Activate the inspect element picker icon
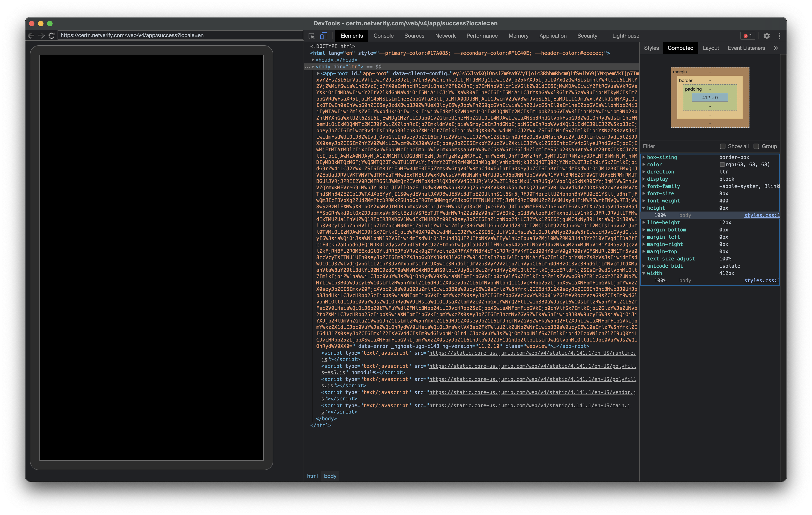Viewport: 812px width, 515px height. tap(311, 36)
